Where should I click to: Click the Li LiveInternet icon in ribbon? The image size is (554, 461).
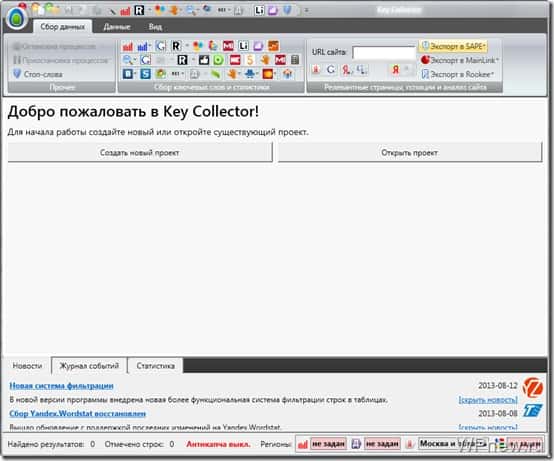tap(243, 46)
